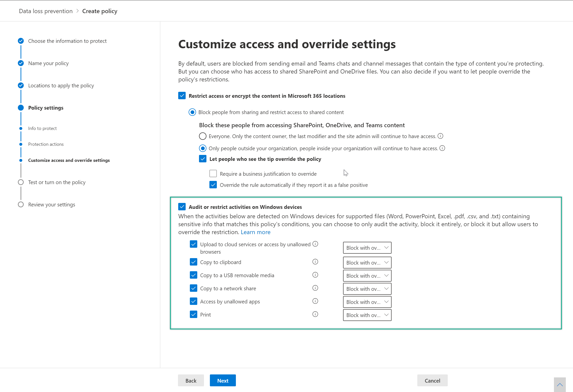Click the info icon after people outside your organization option
The width and height of the screenshot is (573, 392).
coord(443,148)
